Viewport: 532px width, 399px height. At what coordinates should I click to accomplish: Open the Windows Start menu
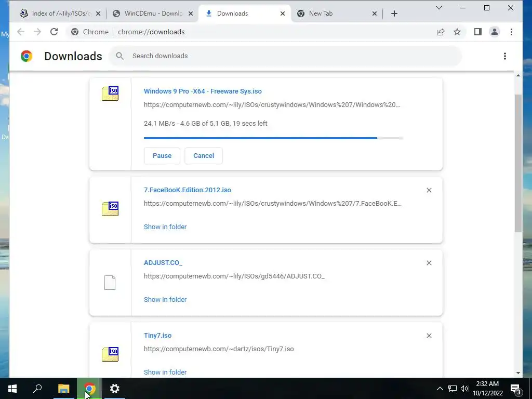[x=12, y=389]
